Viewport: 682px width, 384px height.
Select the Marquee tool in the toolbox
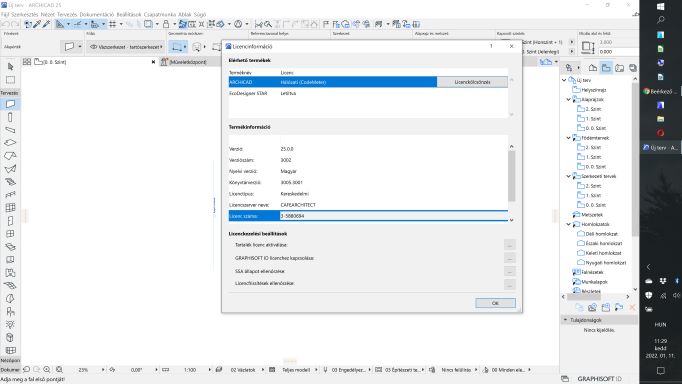point(10,80)
